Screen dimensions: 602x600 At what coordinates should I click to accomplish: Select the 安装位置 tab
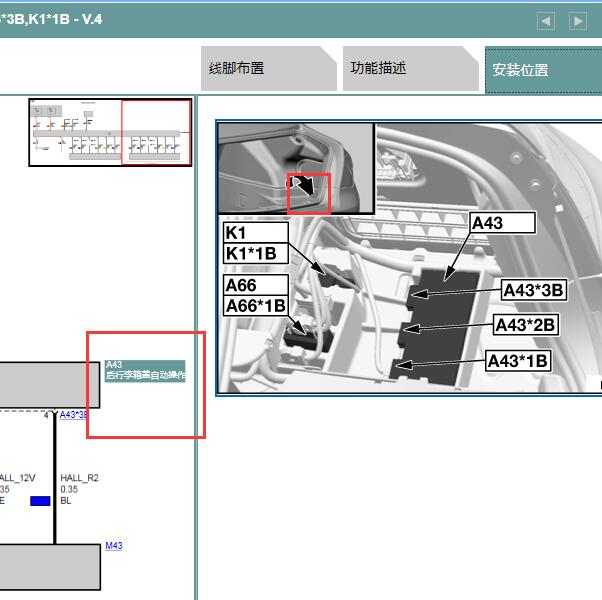tap(544, 70)
